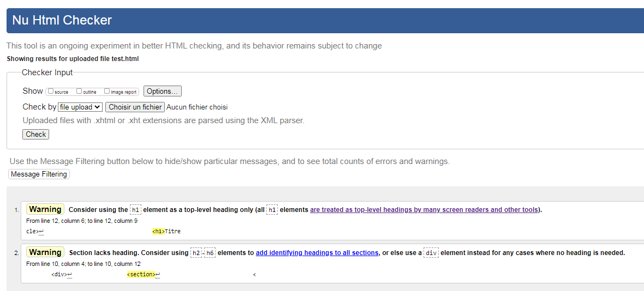This screenshot has height=291, width=644.
Task: Enable the image report checkbox
Action: tap(107, 92)
